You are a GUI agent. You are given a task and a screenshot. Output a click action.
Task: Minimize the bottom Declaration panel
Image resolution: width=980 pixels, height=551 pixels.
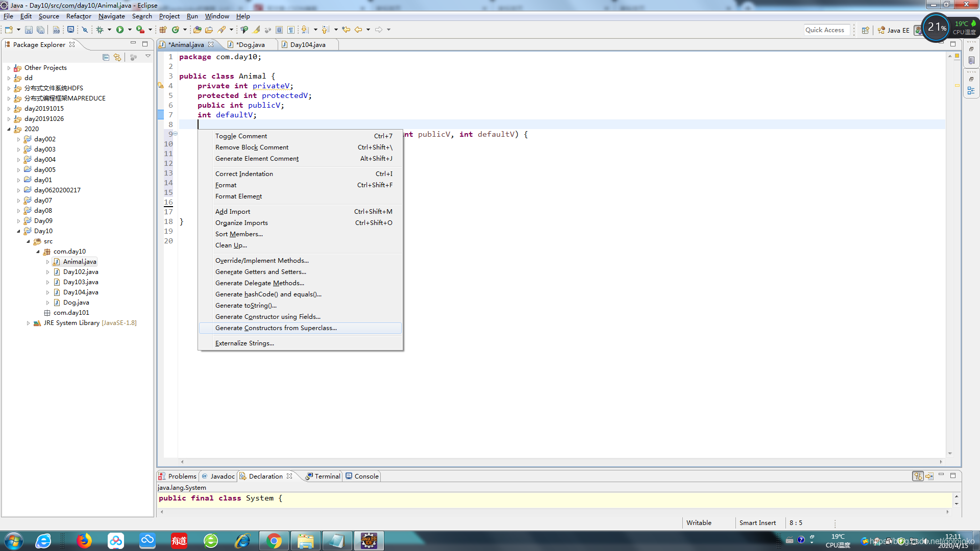941,475
